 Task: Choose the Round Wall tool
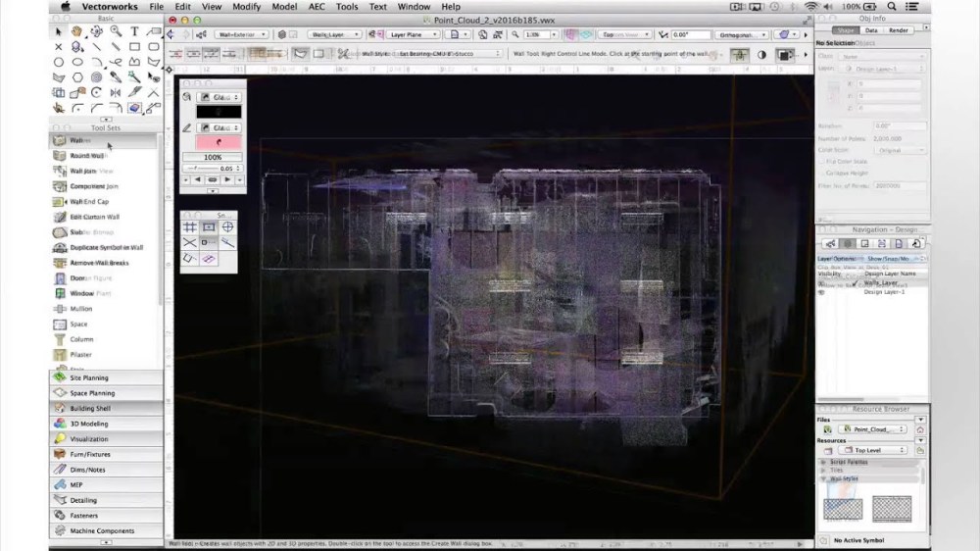click(86, 156)
